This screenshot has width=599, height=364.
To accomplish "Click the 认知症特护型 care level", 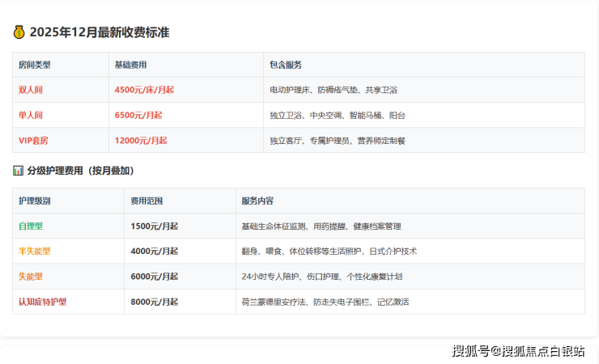I will click(x=42, y=301).
